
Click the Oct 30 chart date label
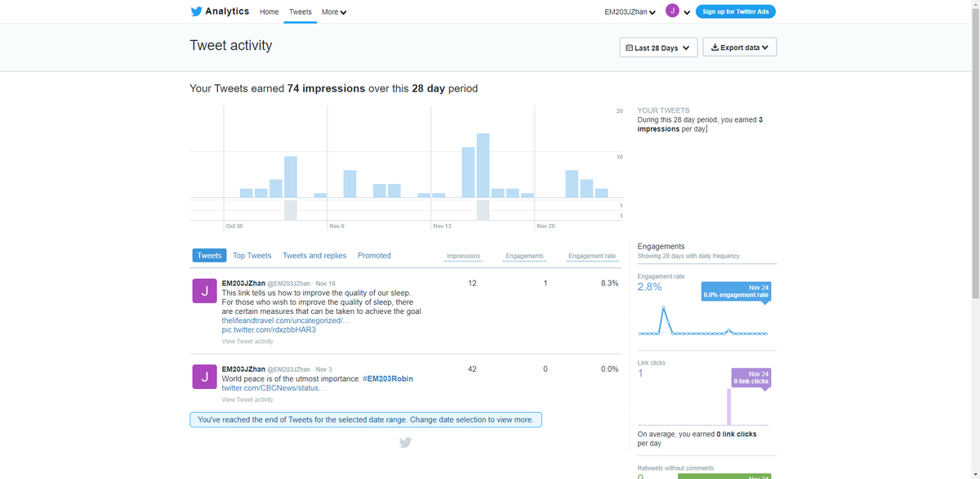pyautogui.click(x=234, y=226)
